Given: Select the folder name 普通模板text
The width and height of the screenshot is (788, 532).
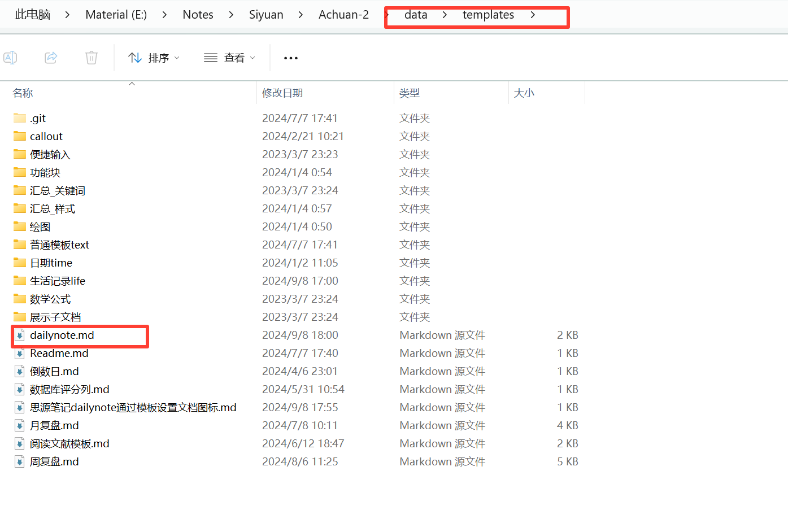Looking at the screenshot, I should (x=59, y=245).
